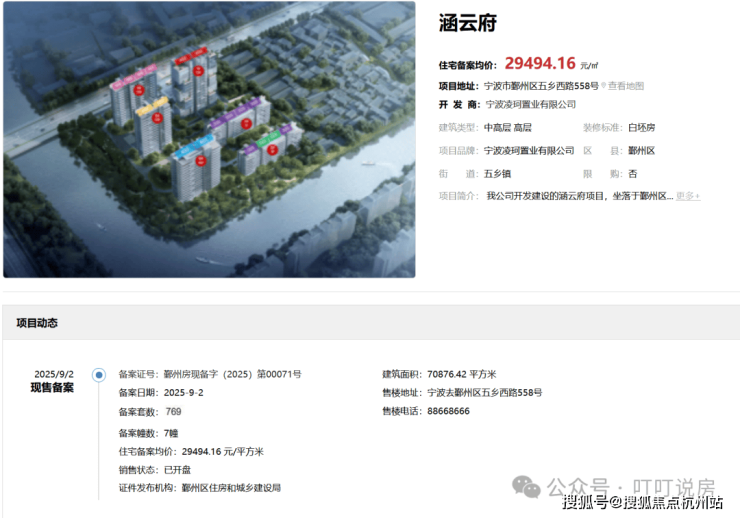
Task: Click the pink building label on the left tower
Action: tap(133, 76)
